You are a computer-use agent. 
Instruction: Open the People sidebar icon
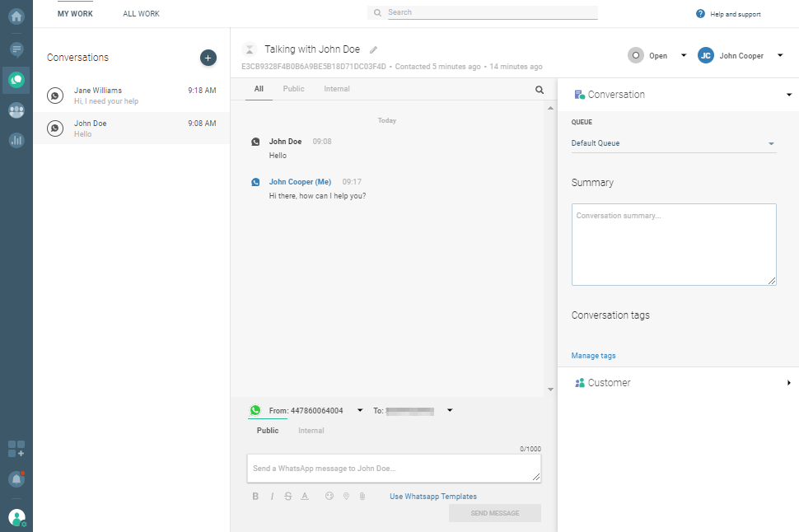pyautogui.click(x=16, y=110)
